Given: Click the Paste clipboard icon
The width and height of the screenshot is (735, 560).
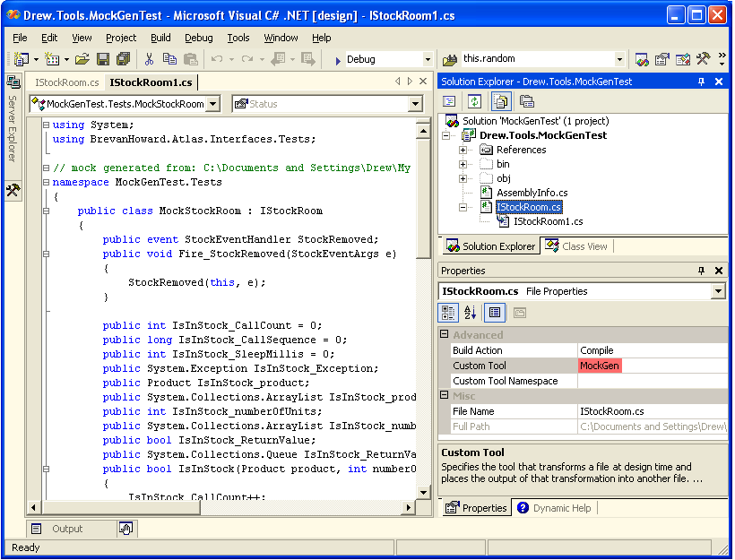Looking at the screenshot, I should [190, 59].
